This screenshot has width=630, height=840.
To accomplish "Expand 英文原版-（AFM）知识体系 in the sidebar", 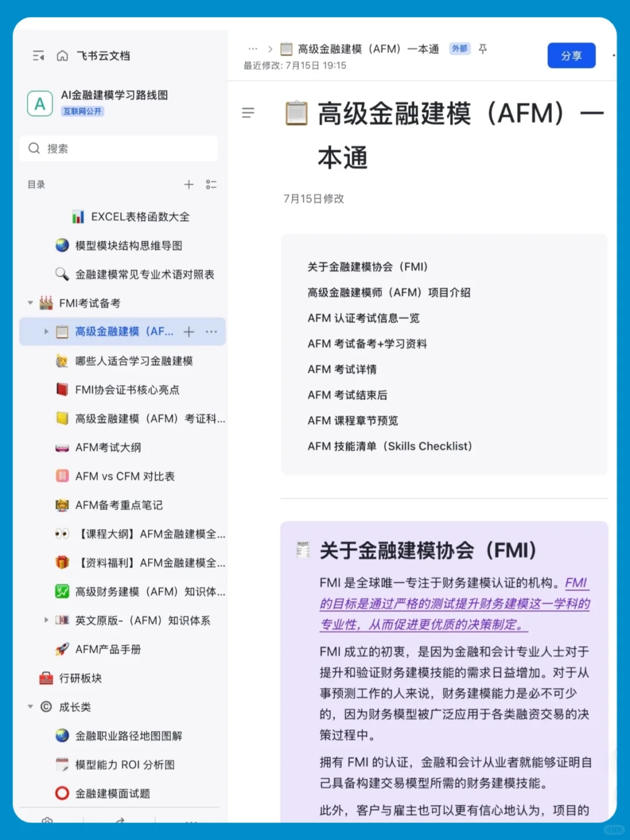I will 46,620.
